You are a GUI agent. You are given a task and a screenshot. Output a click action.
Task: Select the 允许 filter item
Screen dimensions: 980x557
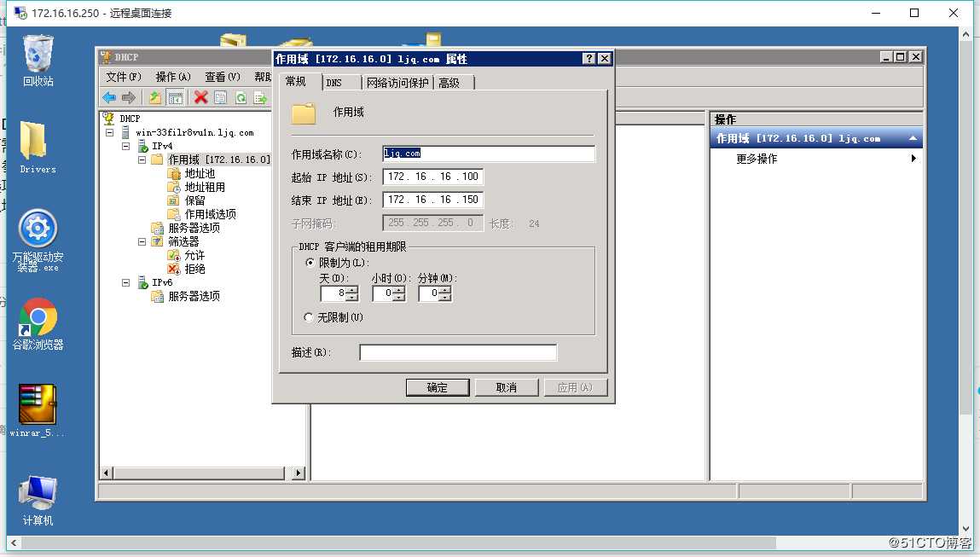pyautogui.click(x=194, y=255)
